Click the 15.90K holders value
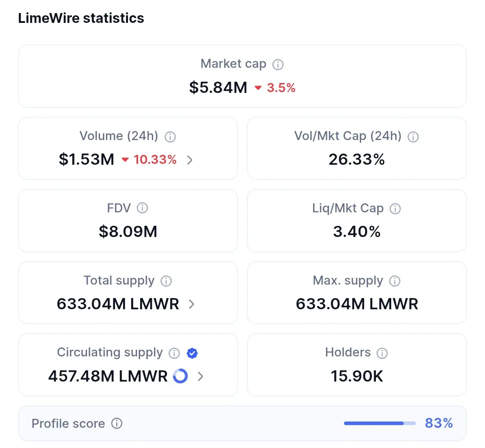 point(357,376)
